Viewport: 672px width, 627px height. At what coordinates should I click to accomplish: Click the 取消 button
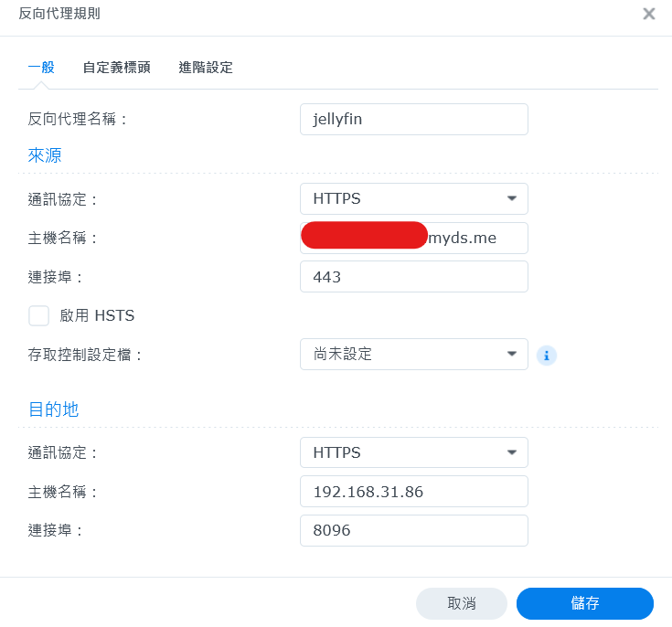pos(462,603)
